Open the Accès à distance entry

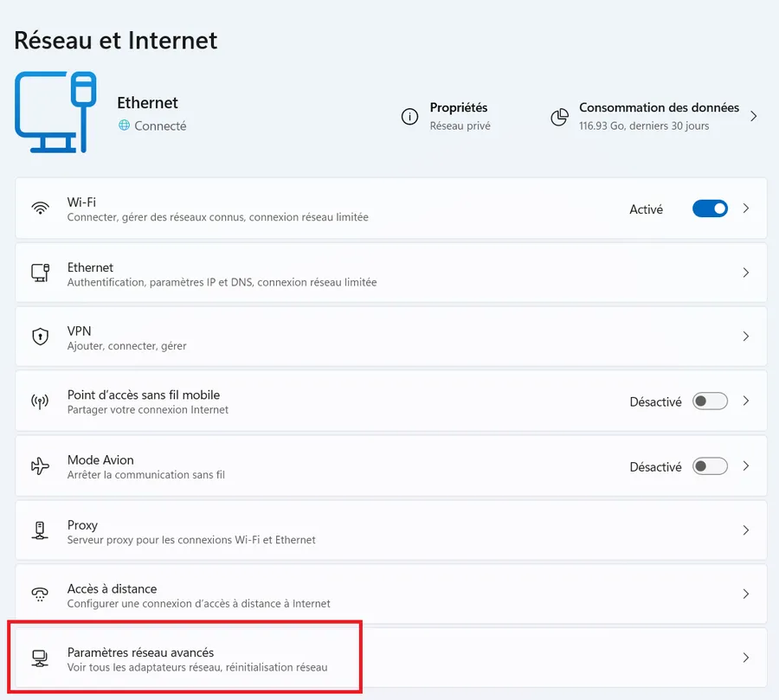391,594
